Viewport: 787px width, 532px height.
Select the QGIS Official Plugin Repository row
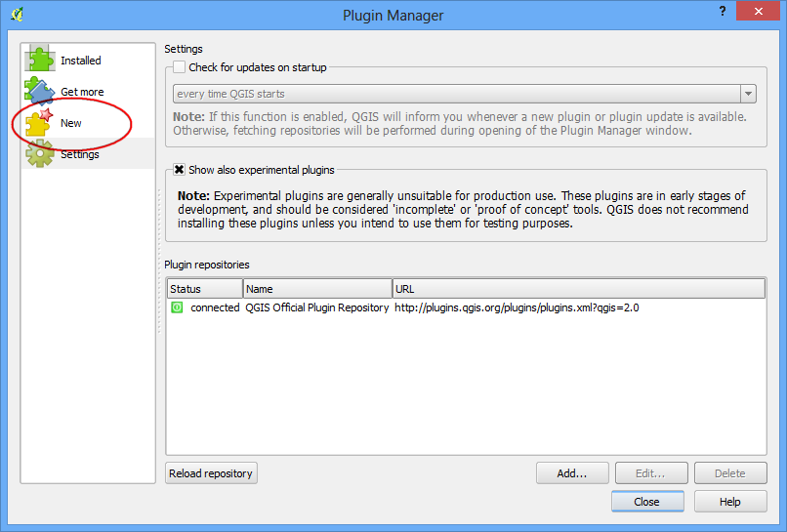(466, 307)
